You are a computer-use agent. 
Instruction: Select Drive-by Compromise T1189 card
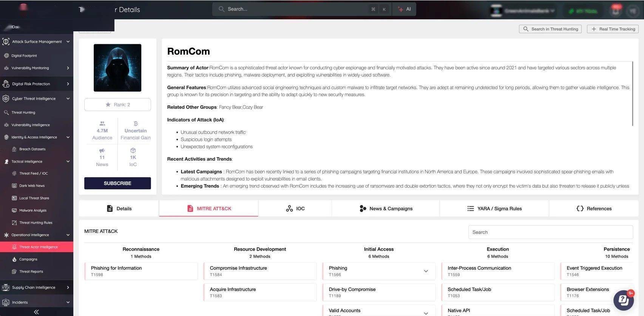pyautogui.click(x=379, y=292)
